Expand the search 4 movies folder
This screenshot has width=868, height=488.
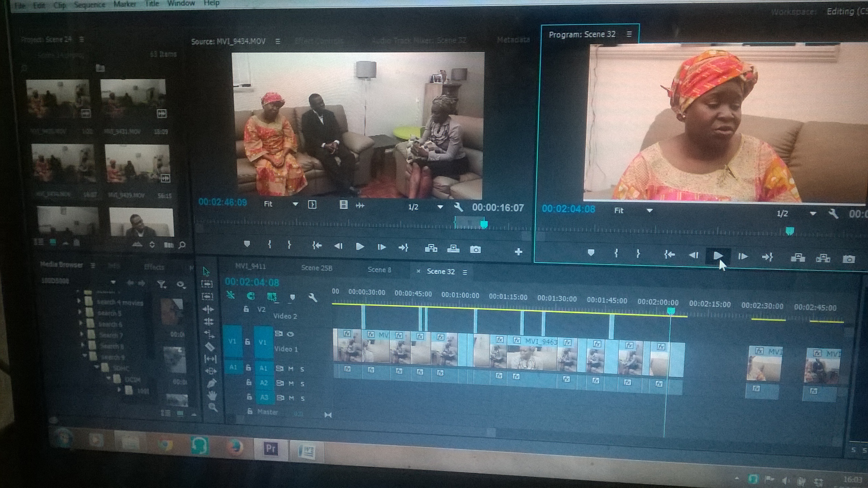[79, 301]
